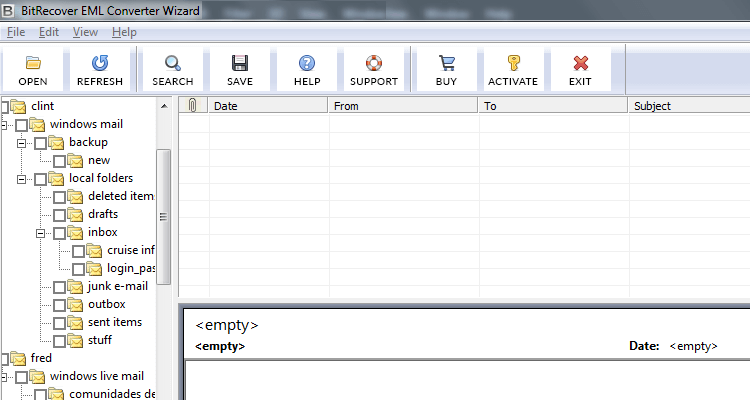This screenshot has height=400, width=750.
Task: Click the local folders envelope icon
Action: click(56, 178)
